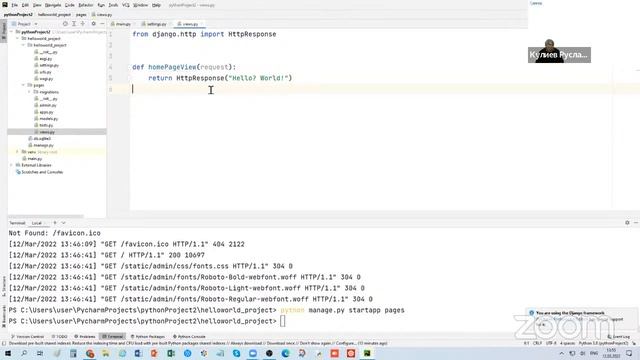Open terminal panel gear settings
Image resolution: width=640 pixels, height=360 pixels.
[x=627, y=223]
